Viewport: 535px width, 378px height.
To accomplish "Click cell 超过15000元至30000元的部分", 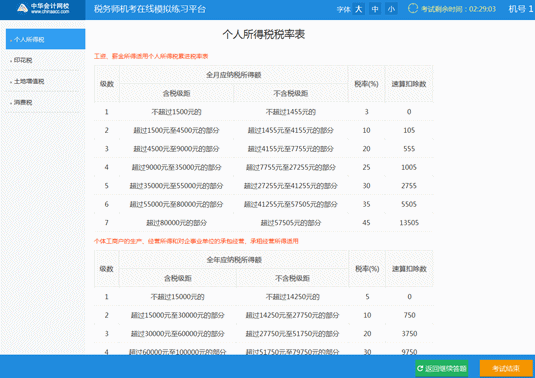I will coord(177,315).
